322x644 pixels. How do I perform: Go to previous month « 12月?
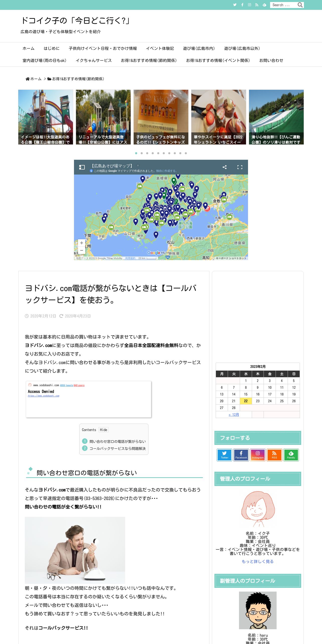click(x=234, y=415)
